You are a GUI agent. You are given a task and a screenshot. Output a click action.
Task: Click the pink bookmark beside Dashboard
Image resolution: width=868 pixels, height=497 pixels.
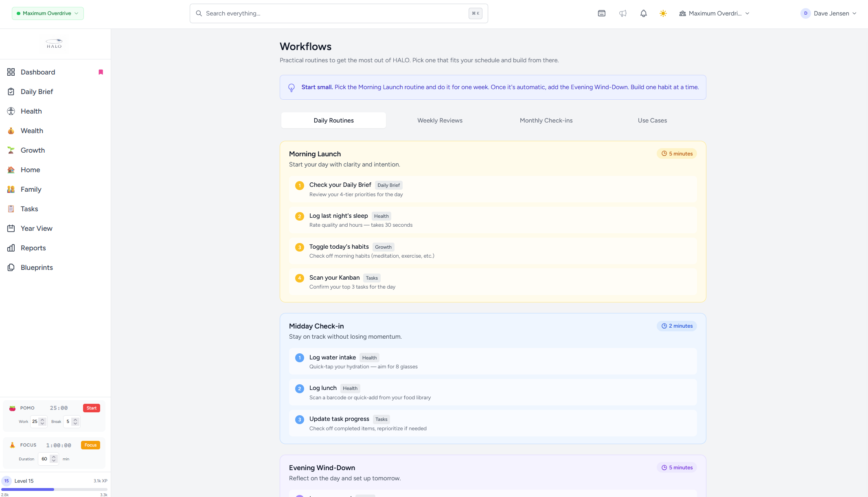pyautogui.click(x=101, y=72)
